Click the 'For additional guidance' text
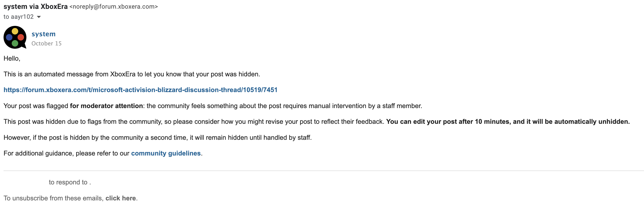644x207 pixels. 66,153
